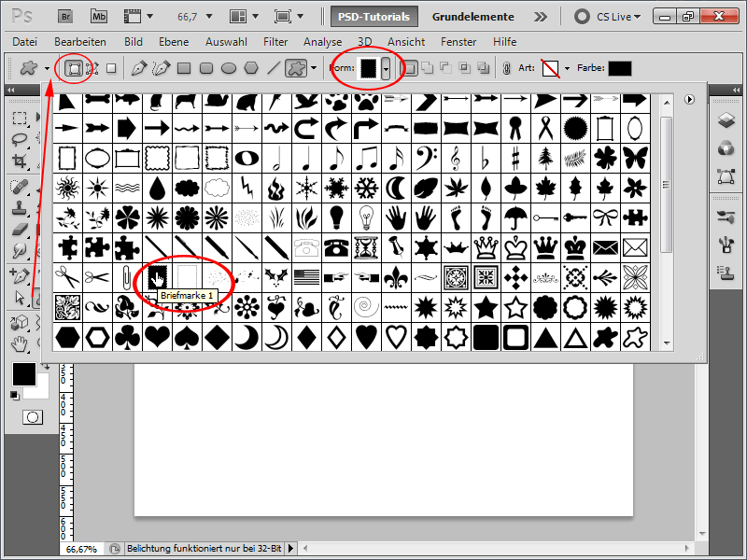Click the status bar info arrow button
Screen dimensions: 747x560
[x=290, y=549]
